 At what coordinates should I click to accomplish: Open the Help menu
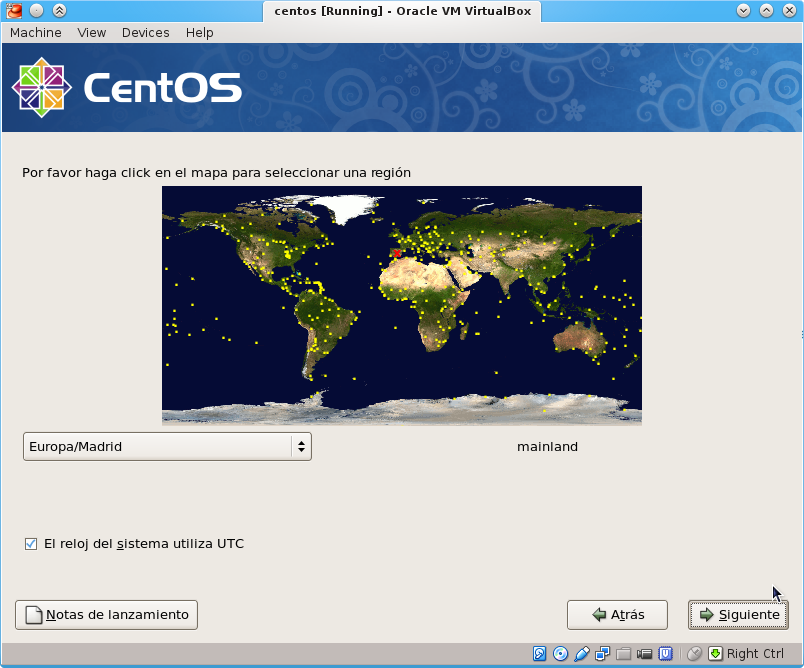click(199, 32)
